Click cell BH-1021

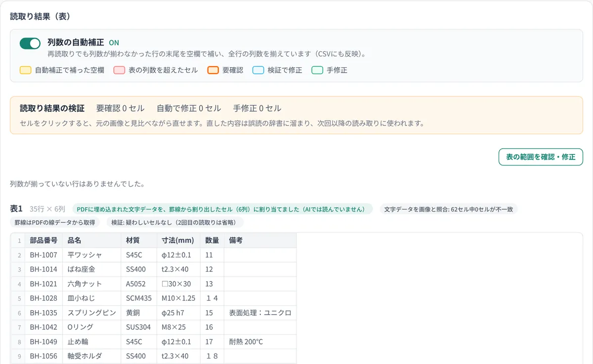(x=43, y=284)
